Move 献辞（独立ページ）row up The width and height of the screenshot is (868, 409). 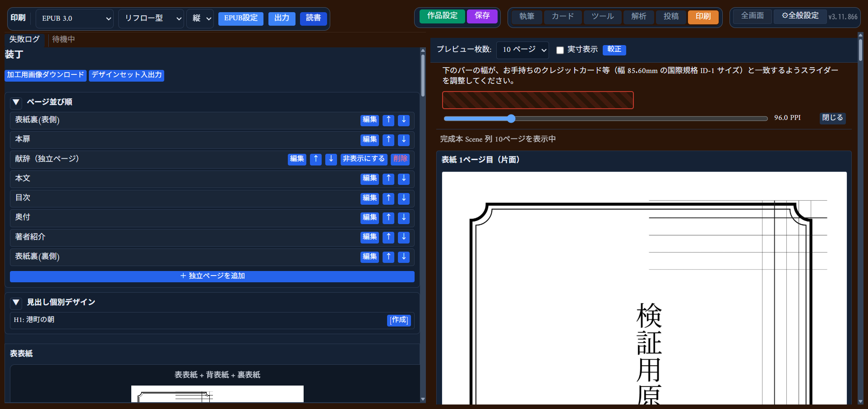tap(316, 159)
